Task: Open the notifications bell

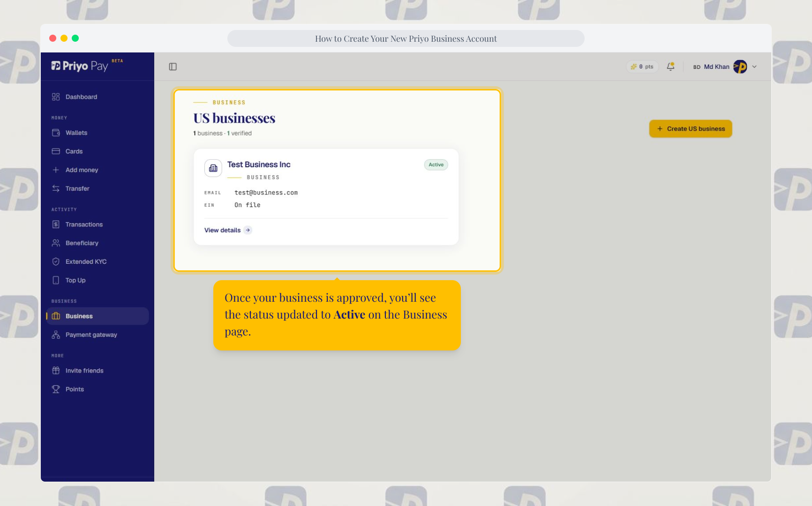Action: tap(671, 67)
